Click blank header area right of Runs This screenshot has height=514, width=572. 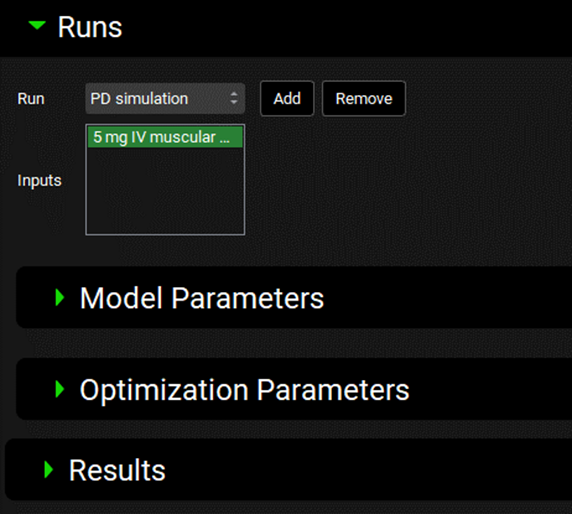point(347,28)
